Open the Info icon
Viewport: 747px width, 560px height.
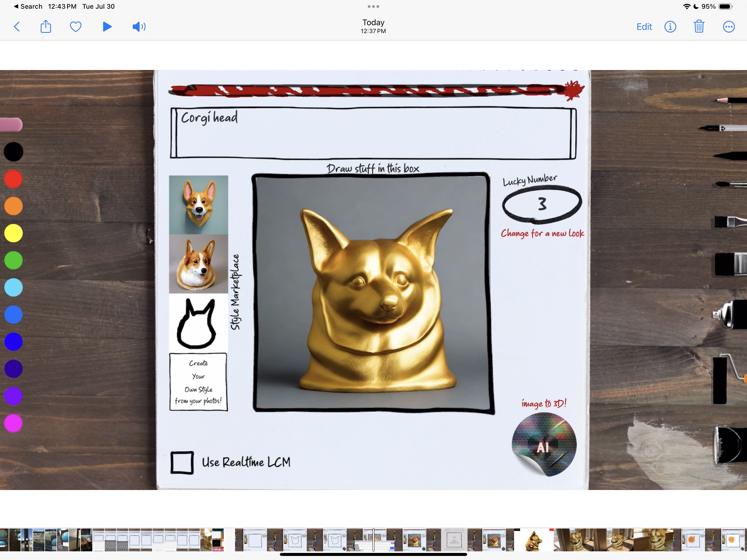coord(670,27)
